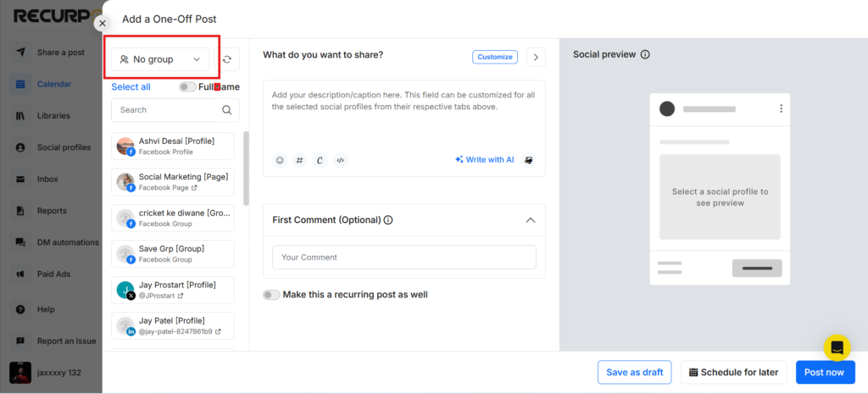
Task: Click Schedule for later button
Action: pyautogui.click(x=733, y=373)
